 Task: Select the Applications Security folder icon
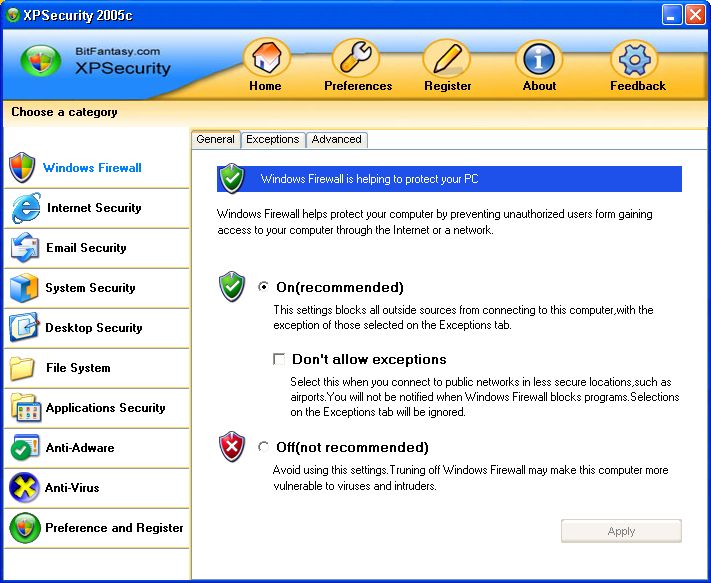coord(26,407)
